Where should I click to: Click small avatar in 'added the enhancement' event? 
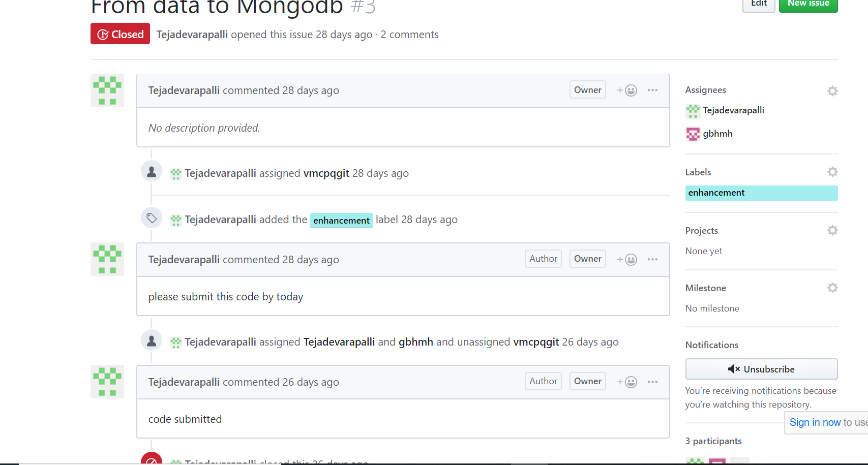coord(176,220)
